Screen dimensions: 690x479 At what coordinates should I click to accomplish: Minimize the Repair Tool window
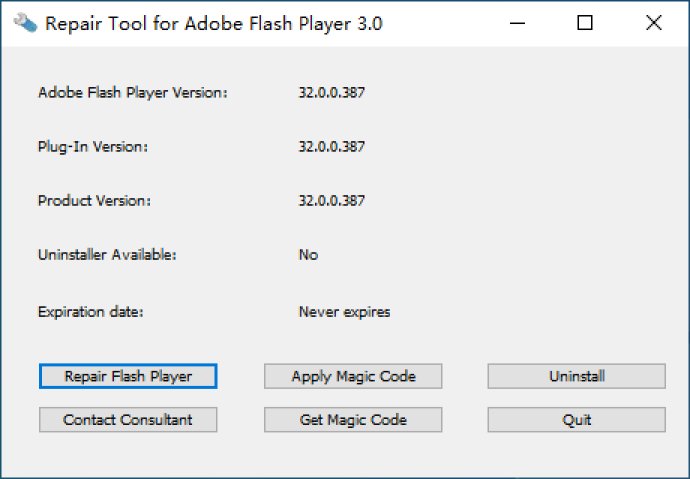pos(517,23)
